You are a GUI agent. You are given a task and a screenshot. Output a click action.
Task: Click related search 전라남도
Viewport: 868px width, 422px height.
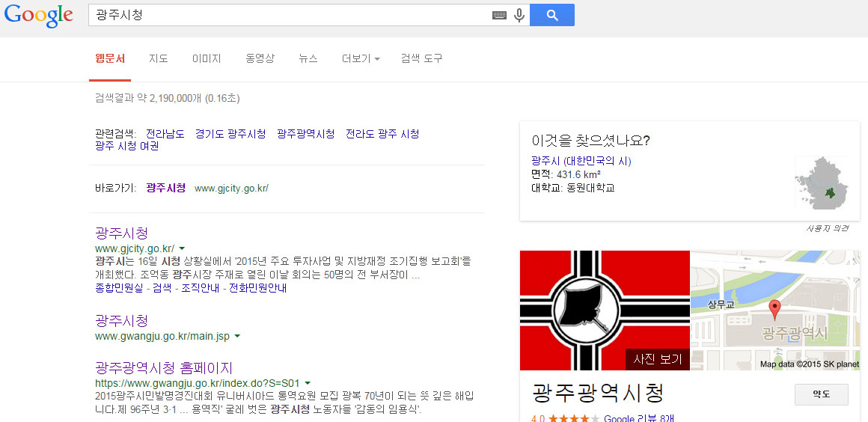(x=165, y=134)
